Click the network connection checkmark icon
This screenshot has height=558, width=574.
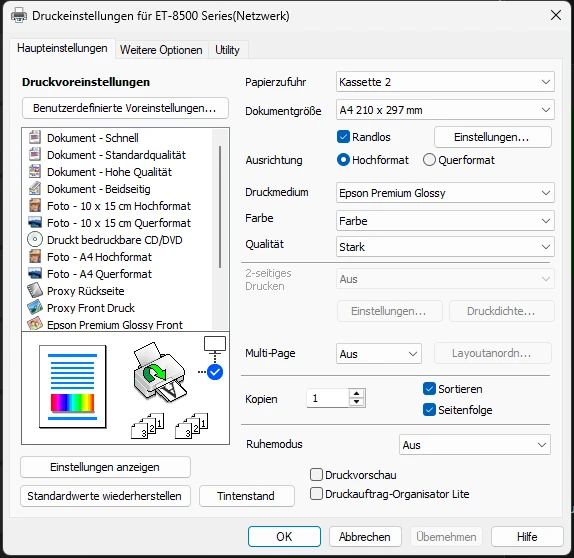click(x=215, y=372)
